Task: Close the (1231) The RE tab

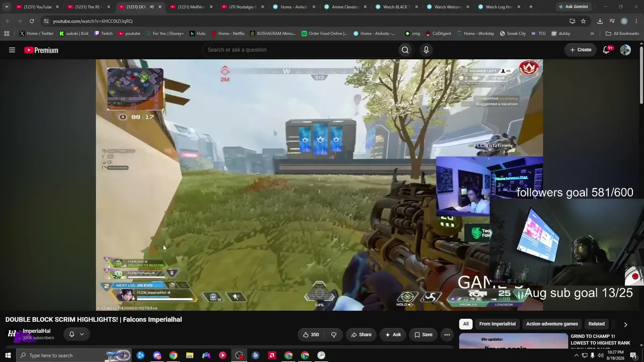Action: (x=109, y=7)
